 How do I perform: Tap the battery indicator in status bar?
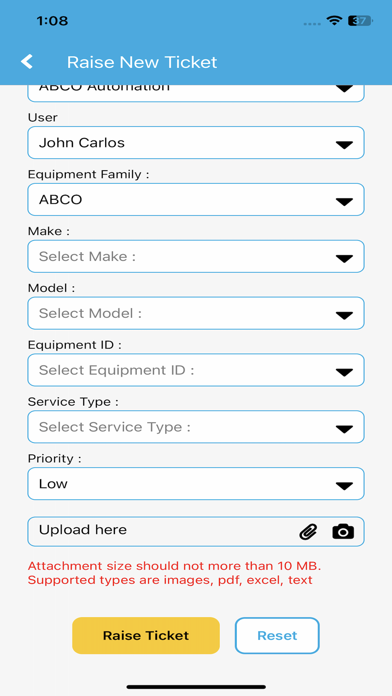(x=360, y=21)
